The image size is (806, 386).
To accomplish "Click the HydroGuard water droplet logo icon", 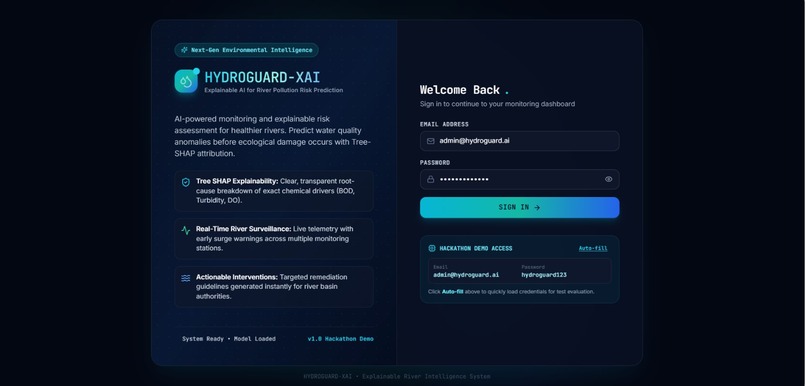I will click(186, 81).
